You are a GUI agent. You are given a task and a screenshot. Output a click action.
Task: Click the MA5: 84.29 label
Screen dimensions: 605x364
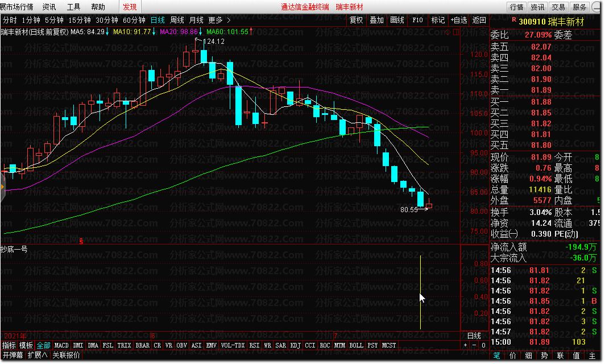point(88,32)
